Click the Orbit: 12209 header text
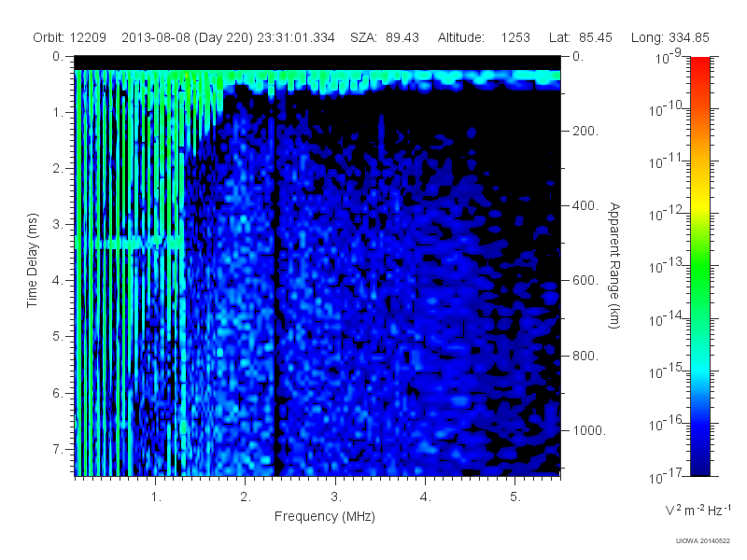The width and height of the screenshot is (747, 560). (69, 37)
